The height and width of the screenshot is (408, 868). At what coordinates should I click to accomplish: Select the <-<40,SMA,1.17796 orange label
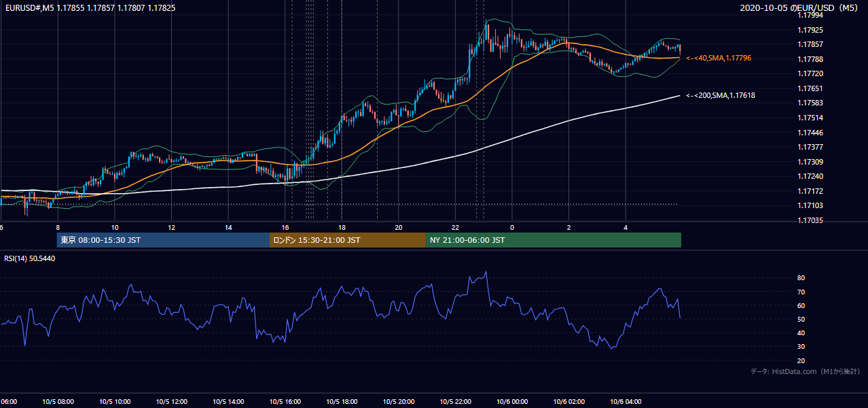pyautogui.click(x=719, y=58)
